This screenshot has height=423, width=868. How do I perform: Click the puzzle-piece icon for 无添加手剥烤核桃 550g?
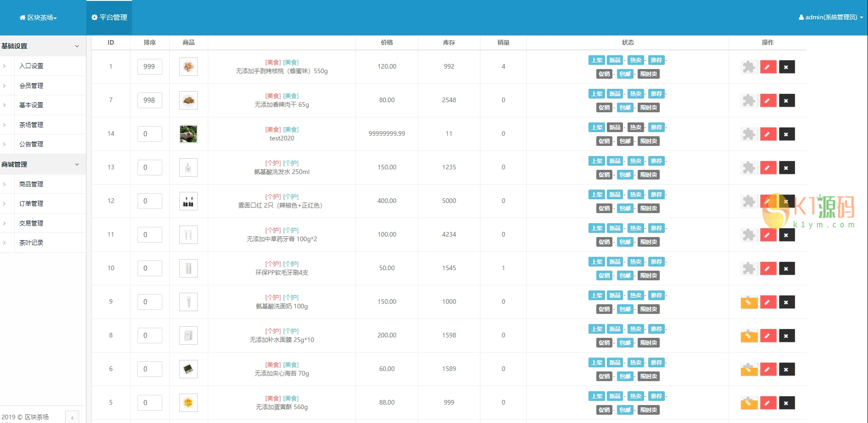tap(749, 67)
